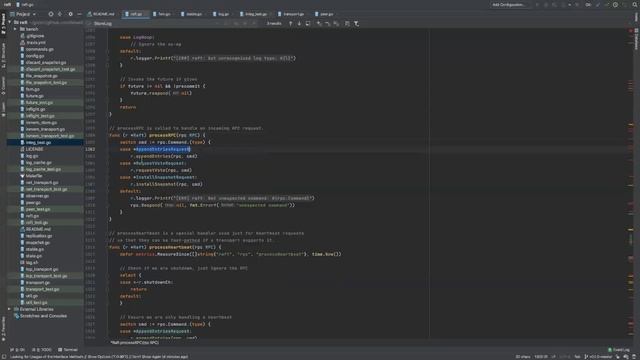Open tcp_transport.go in project tree
This screenshot has width=640, height=360.
tap(39, 269)
